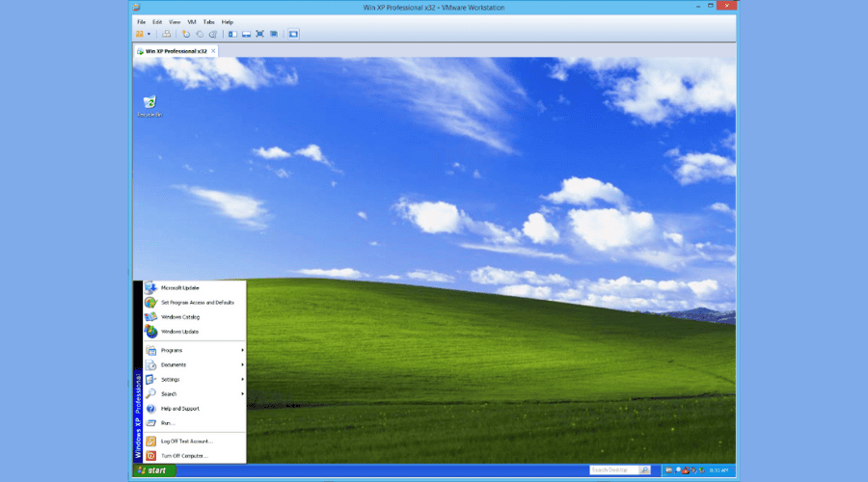
Task: Close the Win XP Professional x32 tab
Action: click(x=213, y=51)
